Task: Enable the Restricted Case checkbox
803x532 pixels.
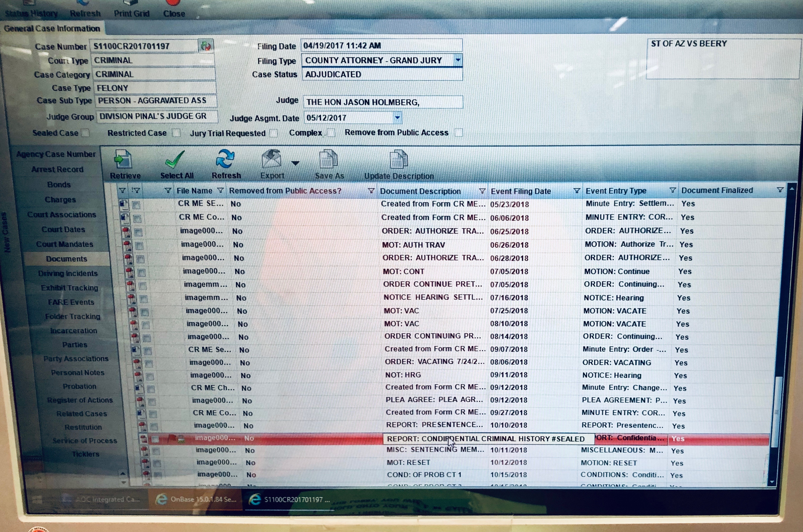Action: [x=176, y=133]
